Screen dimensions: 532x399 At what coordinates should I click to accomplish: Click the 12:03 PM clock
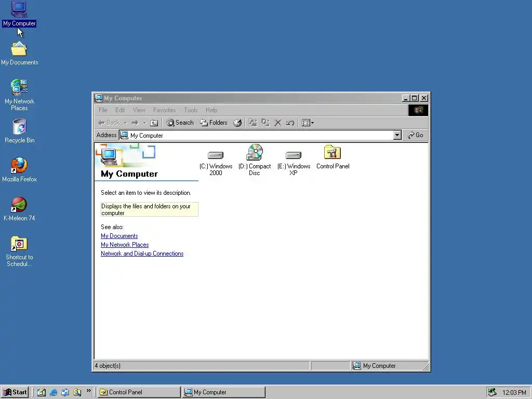tap(514, 393)
